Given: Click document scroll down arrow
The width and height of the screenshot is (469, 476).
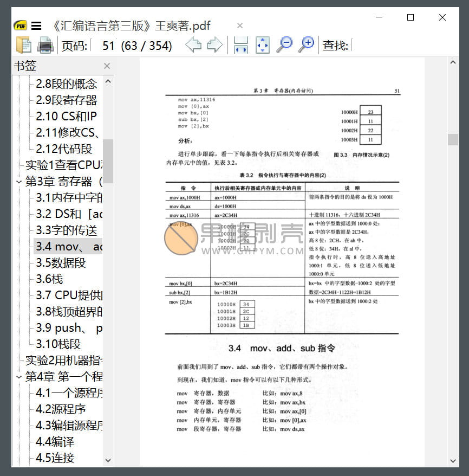Looking at the screenshot, I should tap(453, 461).
